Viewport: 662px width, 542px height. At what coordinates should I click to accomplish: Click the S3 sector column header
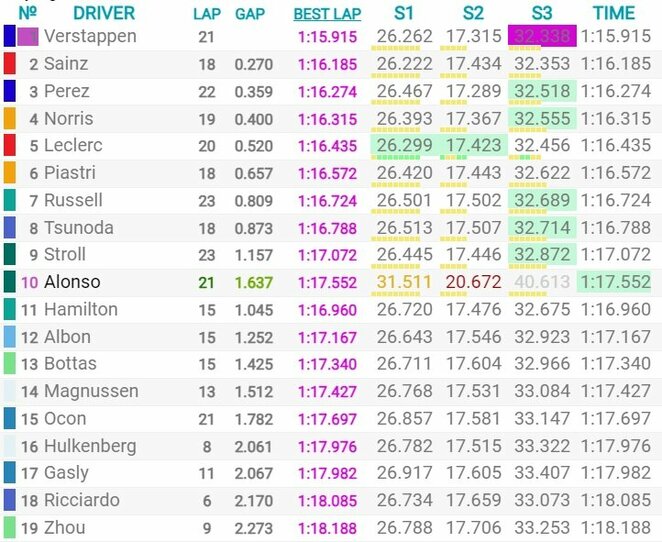[x=540, y=13]
